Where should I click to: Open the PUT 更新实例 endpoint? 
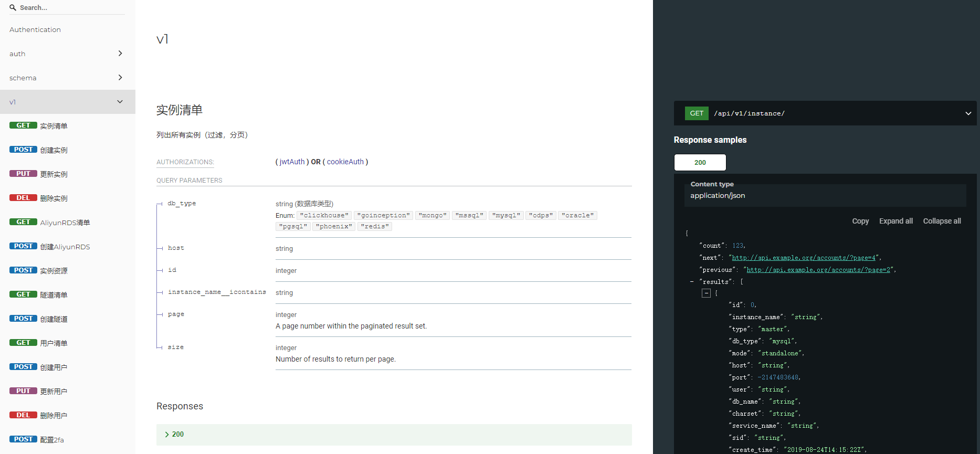coord(54,174)
